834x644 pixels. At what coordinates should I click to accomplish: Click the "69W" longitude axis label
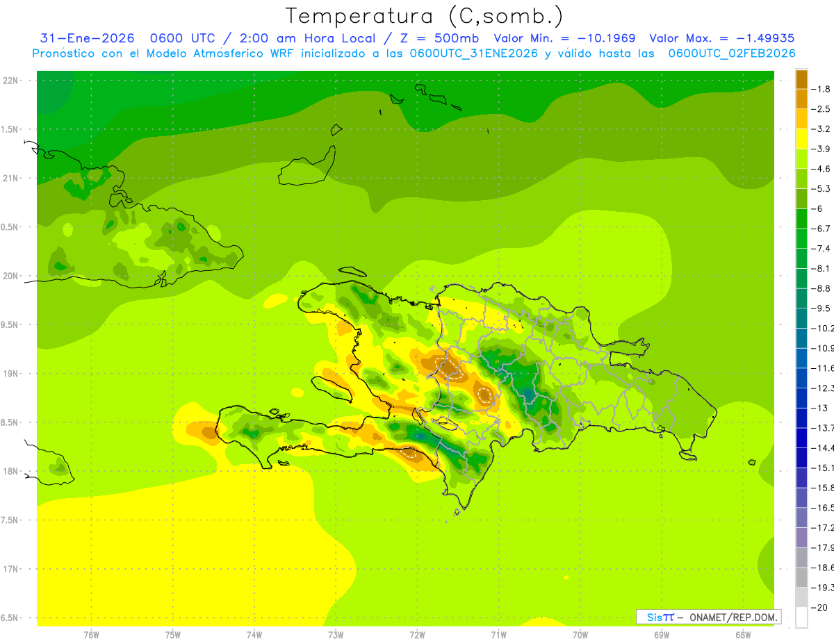point(662,635)
